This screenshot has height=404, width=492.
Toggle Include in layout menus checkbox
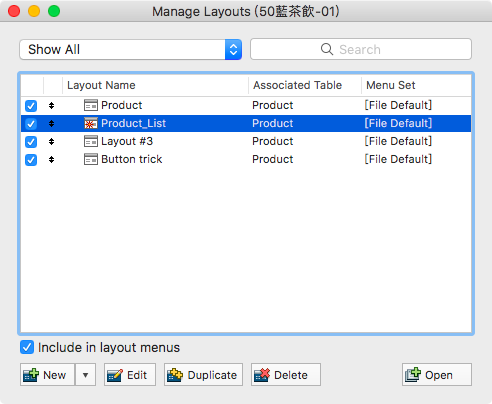click(27, 347)
